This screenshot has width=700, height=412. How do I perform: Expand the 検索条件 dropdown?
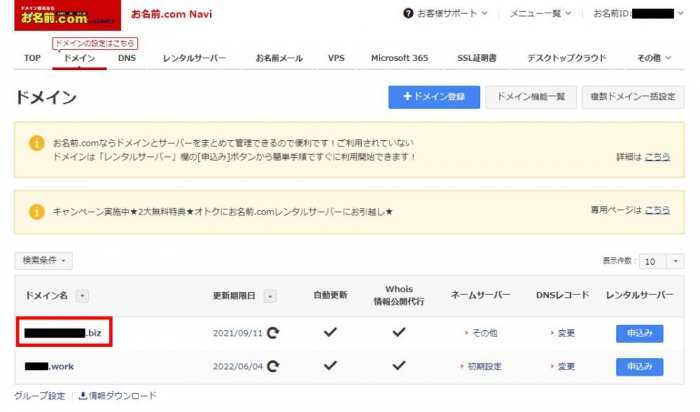[x=43, y=261]
